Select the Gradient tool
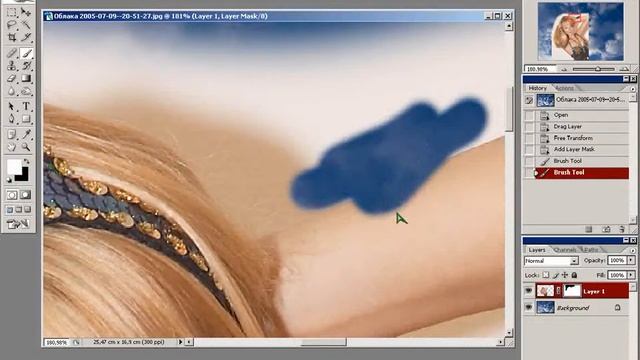Screen dimensions: 640x360 26,78
